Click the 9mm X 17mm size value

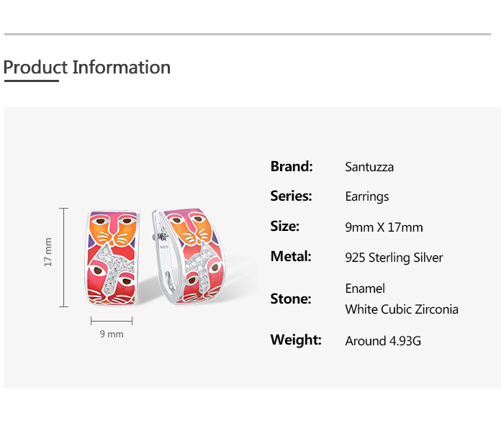coord(384,227)
